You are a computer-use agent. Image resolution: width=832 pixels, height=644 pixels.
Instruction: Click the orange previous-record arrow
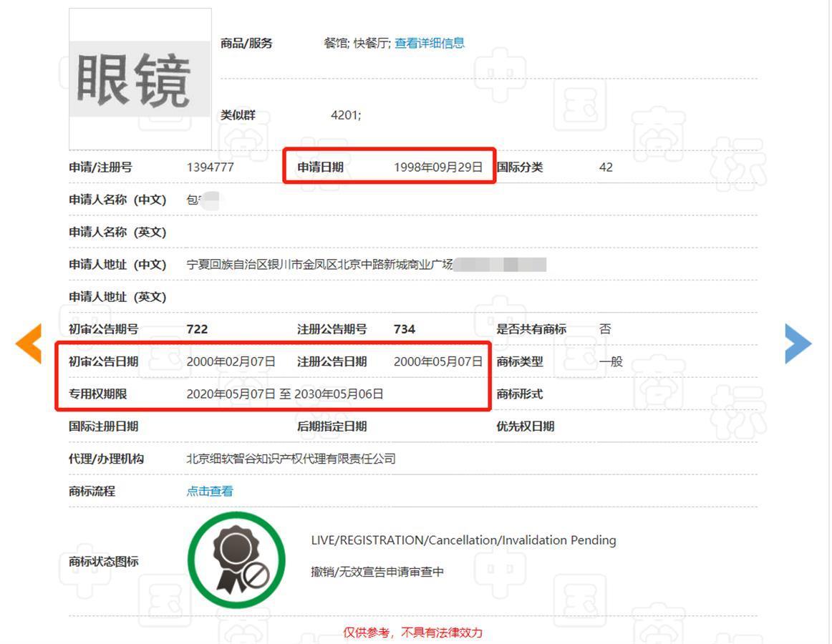[x=29, y=344]
